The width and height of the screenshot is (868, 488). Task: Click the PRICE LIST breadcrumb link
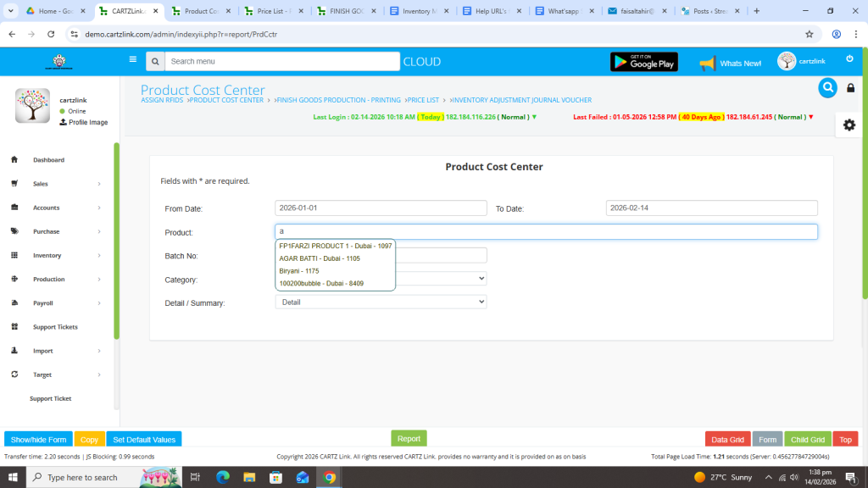coord(423,101)
